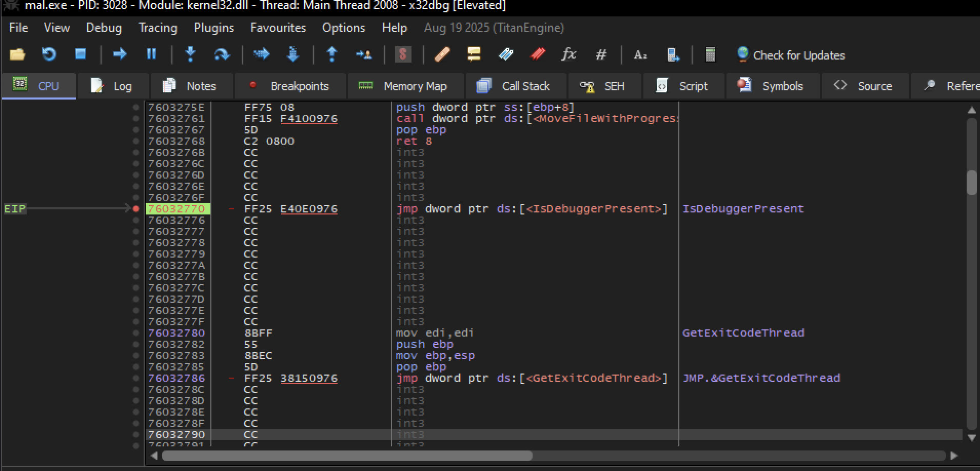980x471 pixels.
Task: Open the Bookmarks red tags icon
Action: [x=537, y=54]
